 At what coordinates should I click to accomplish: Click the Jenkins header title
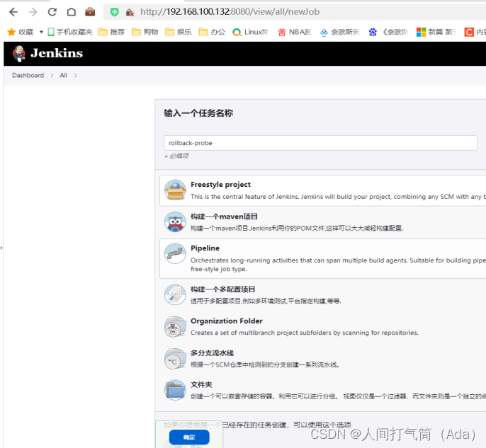[57, 53]
